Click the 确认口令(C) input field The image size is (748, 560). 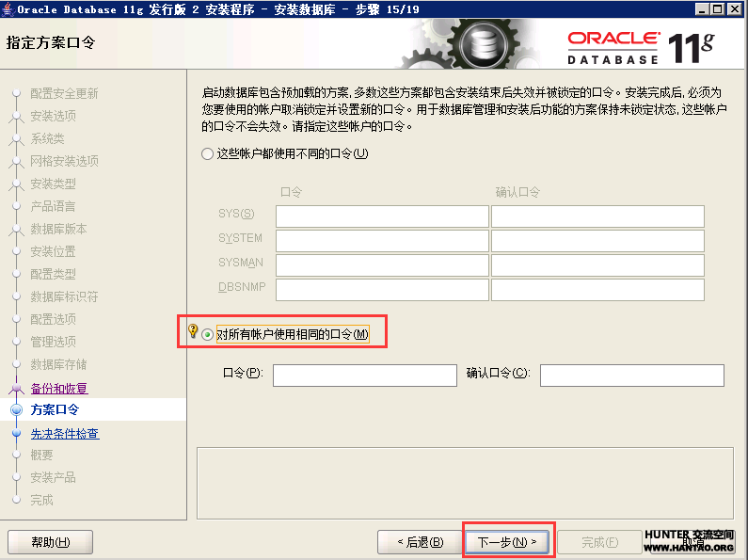click(x=631, y=376)
